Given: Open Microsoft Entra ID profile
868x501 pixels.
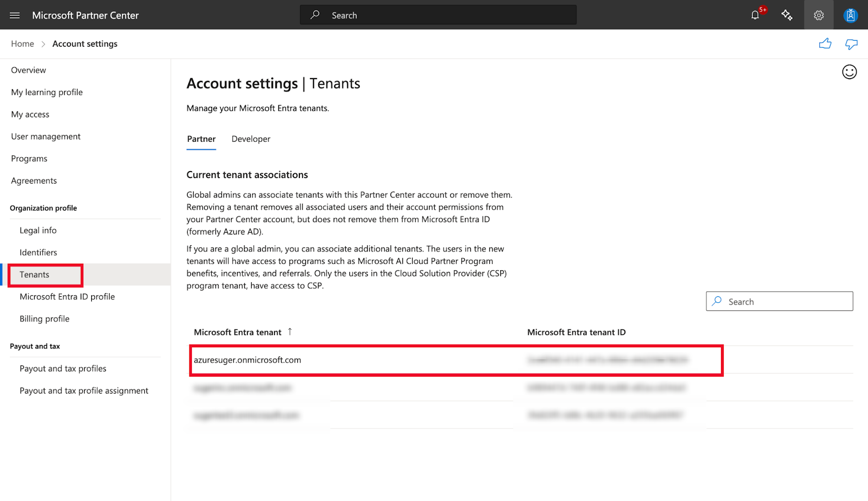Looking at the screenshot, I should pos(67,297).
